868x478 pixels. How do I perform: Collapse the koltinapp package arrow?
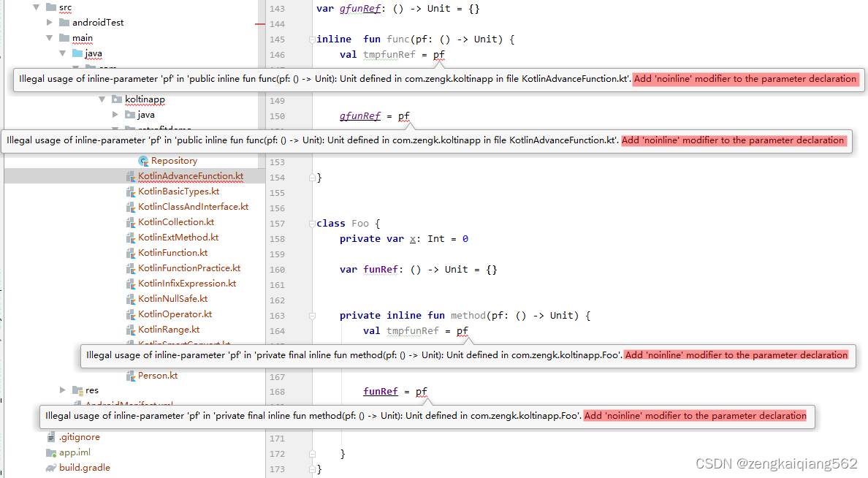coord(102,99)
